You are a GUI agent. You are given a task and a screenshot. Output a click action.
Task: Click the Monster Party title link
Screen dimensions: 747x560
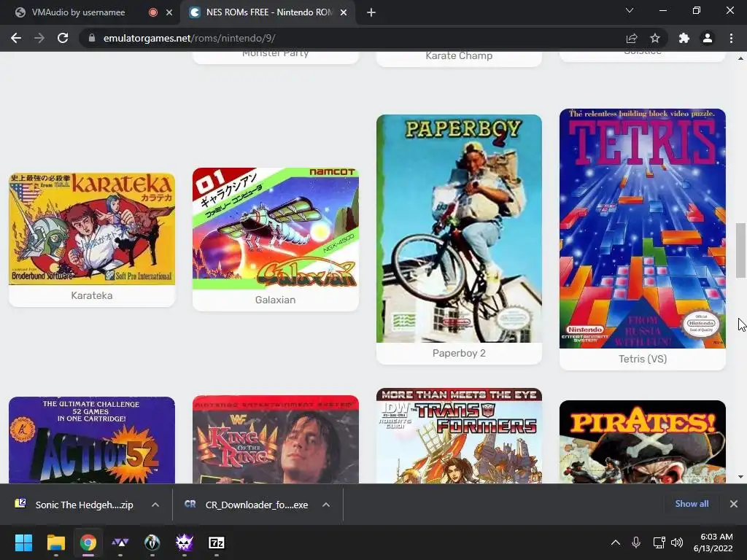tap(275, 54)
